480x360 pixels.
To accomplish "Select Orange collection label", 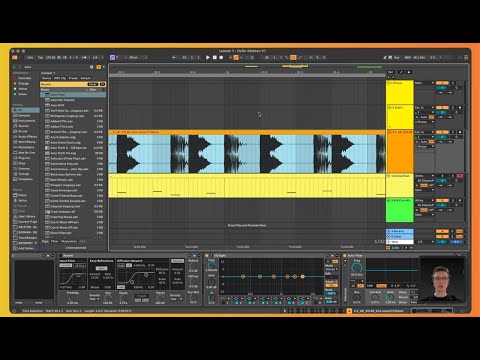I will click(x=23, y=83).
